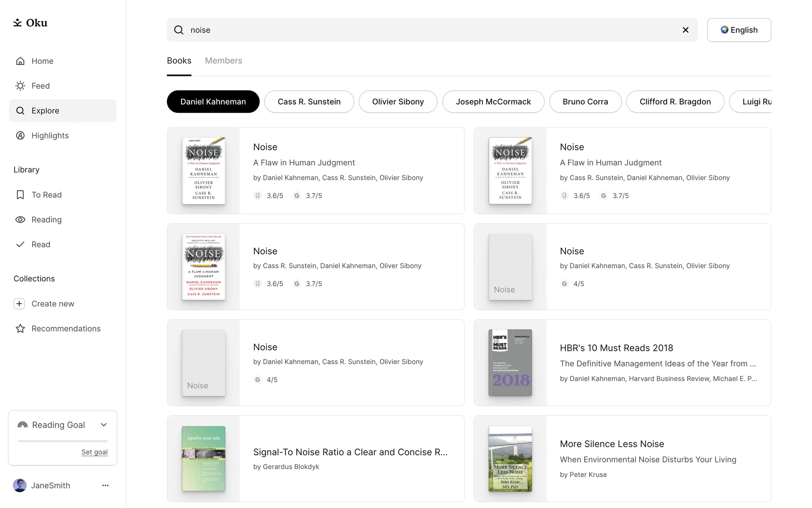The image size is (812, 508).
Task: Click the Oku logo icon
Action: [x=17, y=23]
